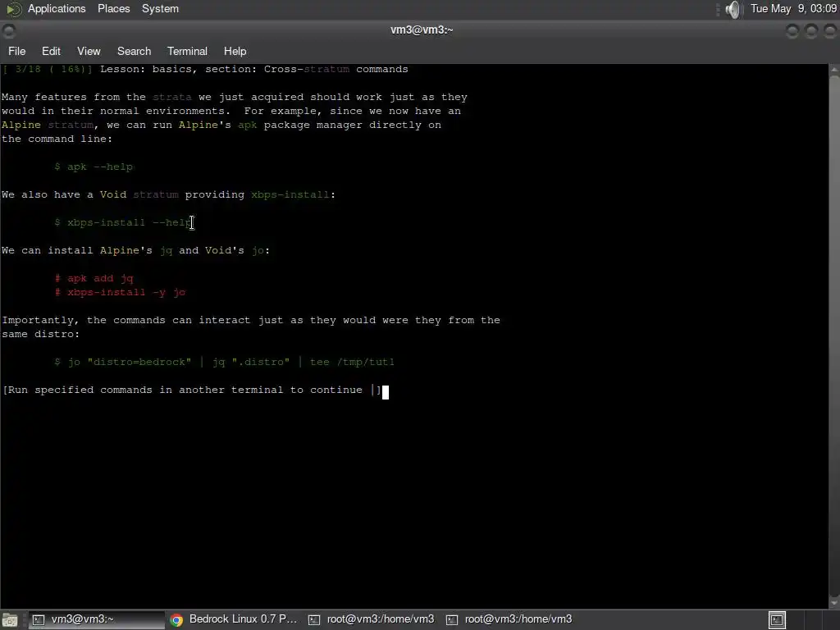Open the Applications menu
Image resolution: width=840 pixels, height=630 pixels.
pyautogui.click(x=57, y=8)
